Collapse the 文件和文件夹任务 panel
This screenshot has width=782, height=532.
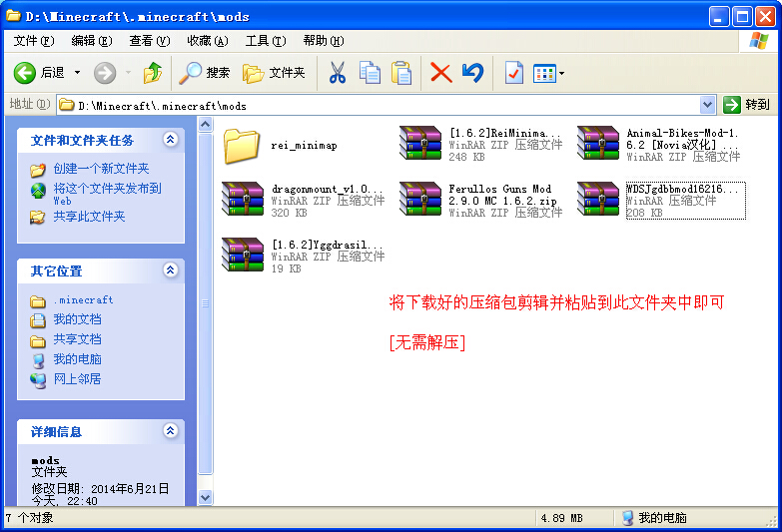pyautogui.click(x=170, y=139)
